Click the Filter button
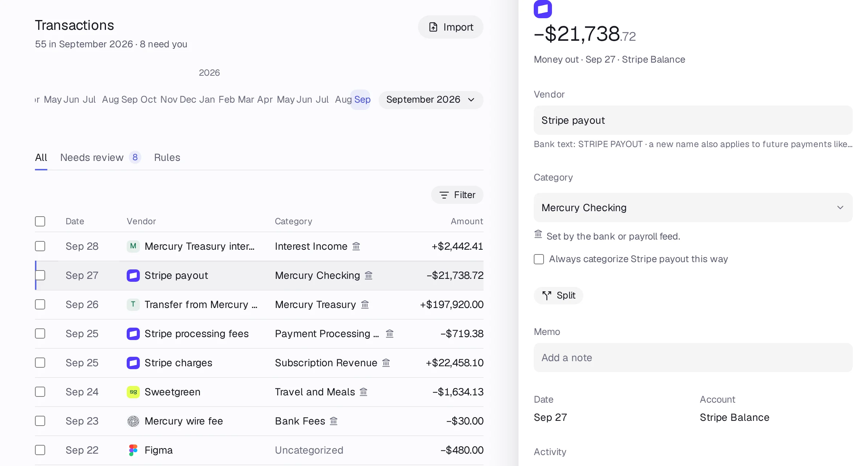This screenshot has height=466, width=868. 457,195
